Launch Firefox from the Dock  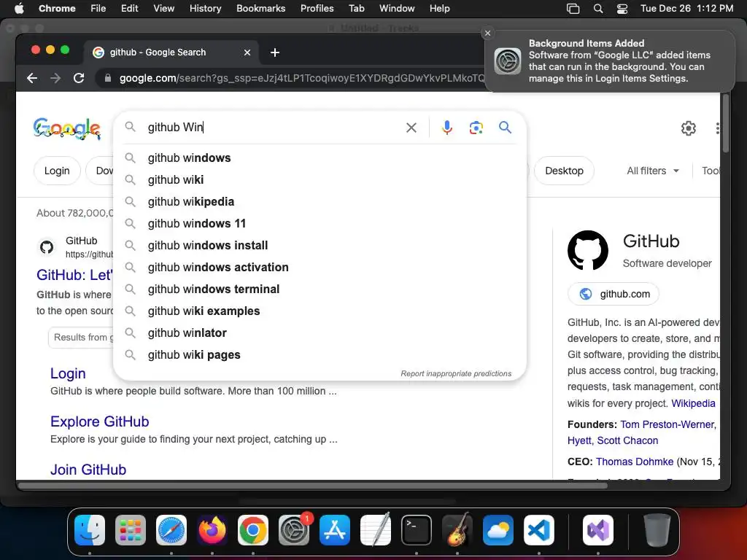click(x=212, y=530)
